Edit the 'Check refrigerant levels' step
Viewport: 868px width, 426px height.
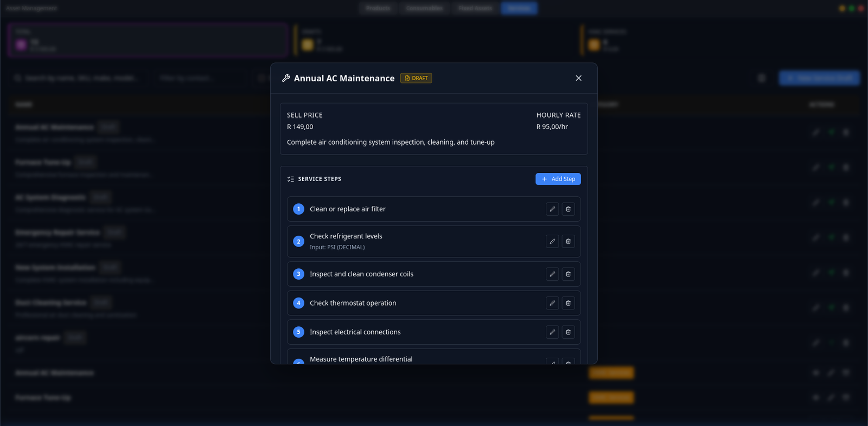click(552, 242)
